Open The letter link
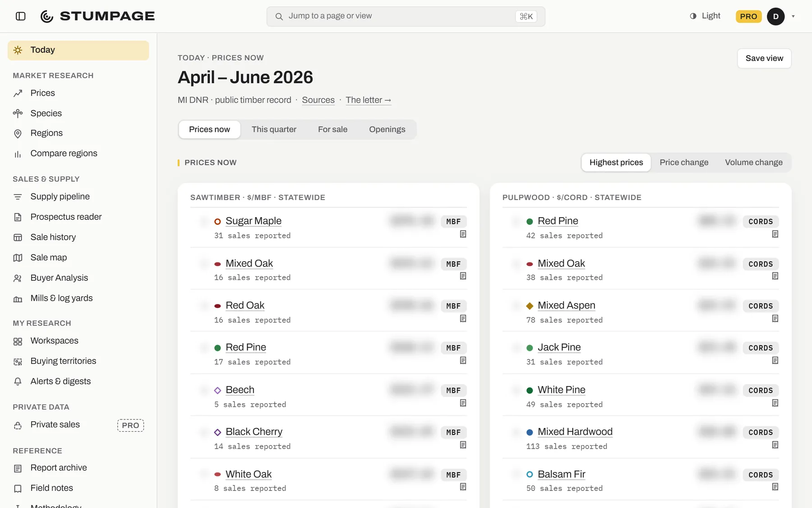Screen dimensions: 812x508 [368, 100]
